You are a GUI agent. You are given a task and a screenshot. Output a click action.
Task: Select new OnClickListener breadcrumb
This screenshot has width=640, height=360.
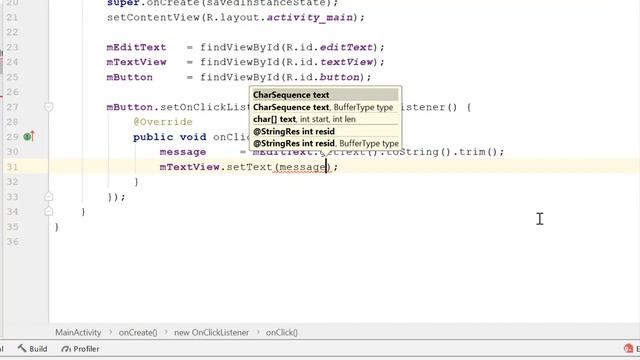click(211, 332)
